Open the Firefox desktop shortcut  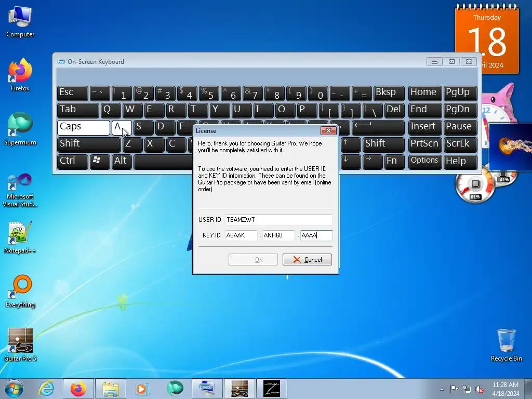[20, 75]
